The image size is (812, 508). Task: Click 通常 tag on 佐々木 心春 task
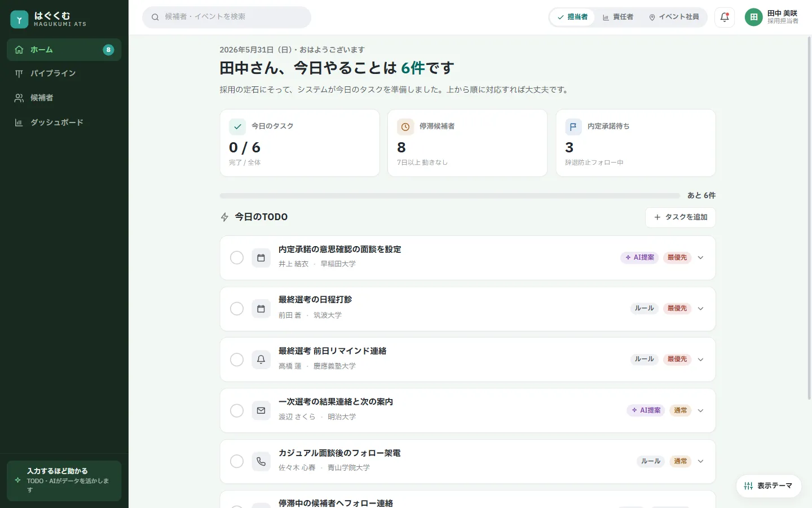coord(681,461)
